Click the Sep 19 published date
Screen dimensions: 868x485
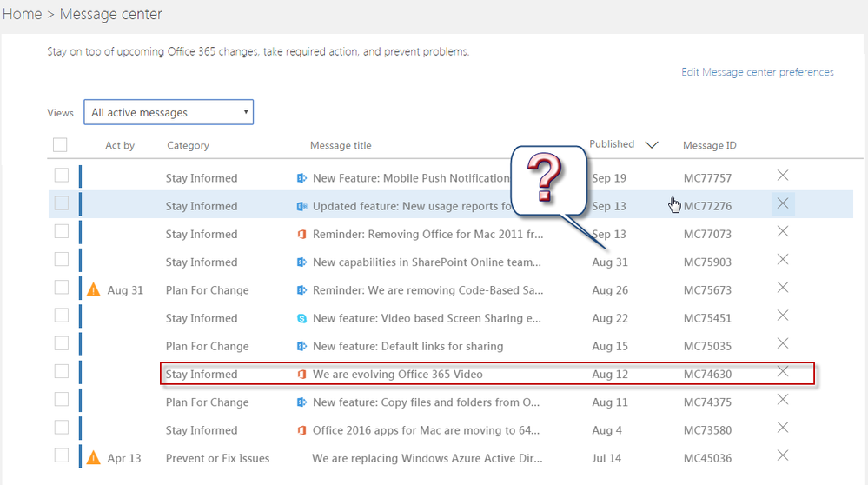click(x=609, y=178)
